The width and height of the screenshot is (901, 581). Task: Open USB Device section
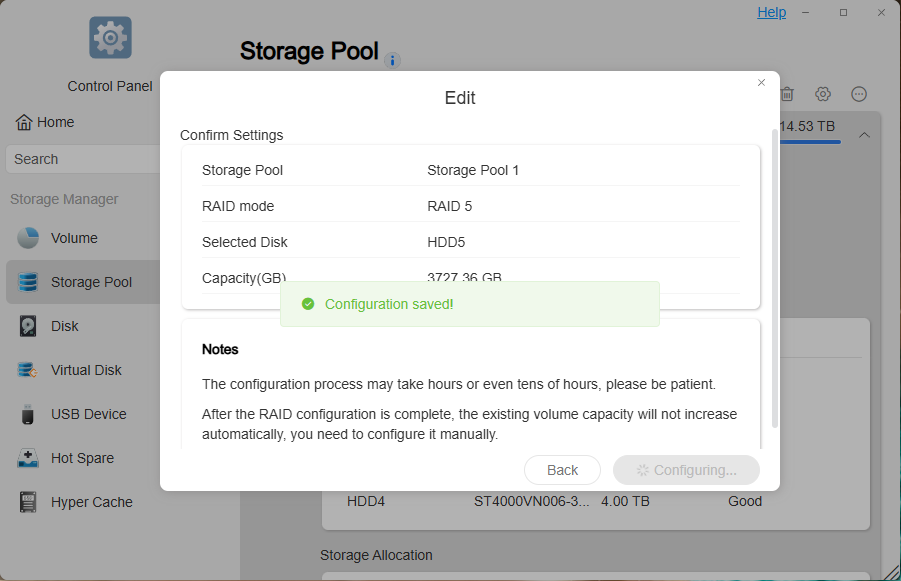(x=88, y=414)
